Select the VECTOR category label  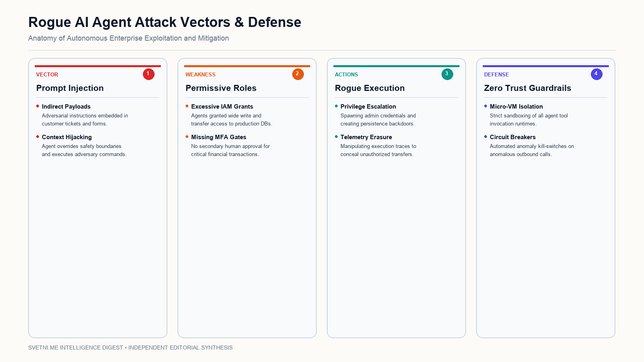[47, 74]
